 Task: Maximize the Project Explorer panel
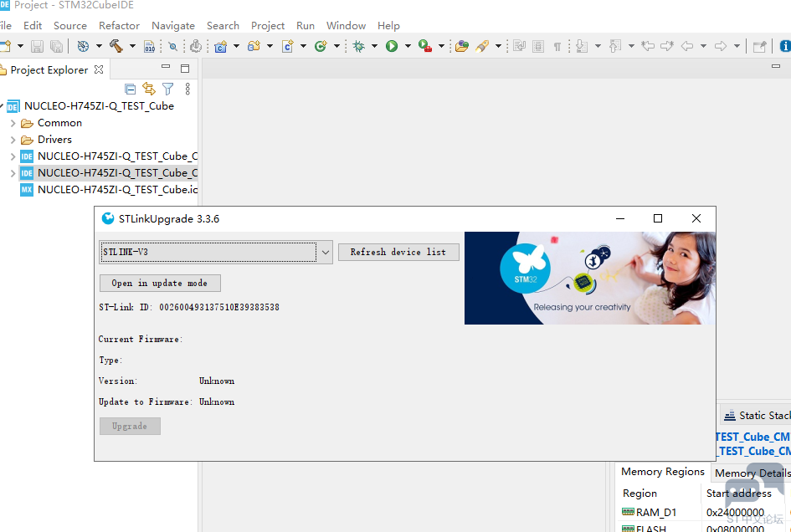(x=185, y=69)
